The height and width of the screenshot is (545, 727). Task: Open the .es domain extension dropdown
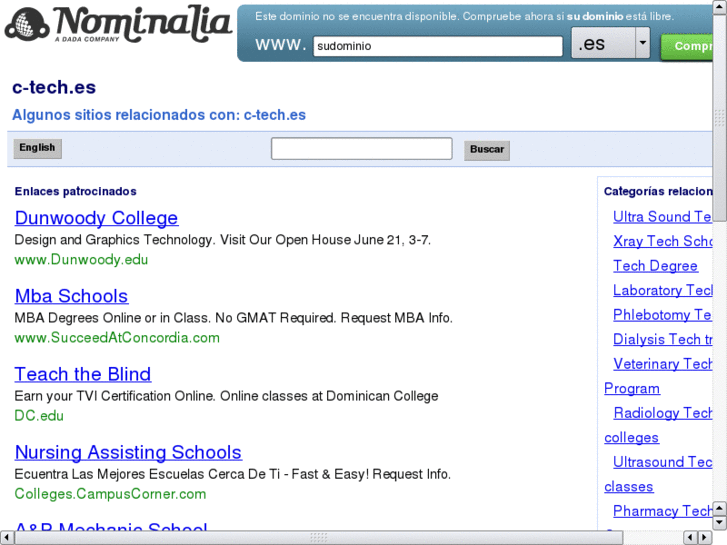611,43
